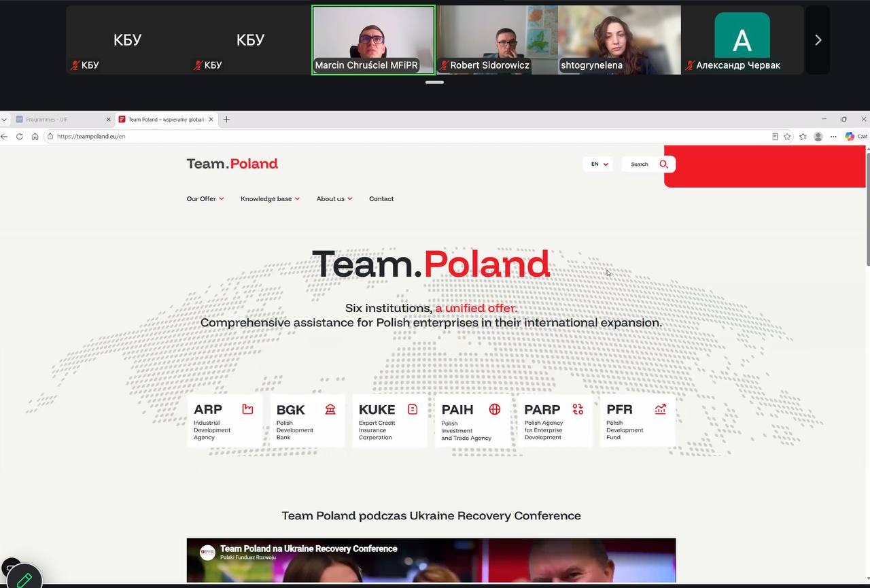Open browser settings three-dots menu
The image size is (870, 588).
[x=833, y=136]
